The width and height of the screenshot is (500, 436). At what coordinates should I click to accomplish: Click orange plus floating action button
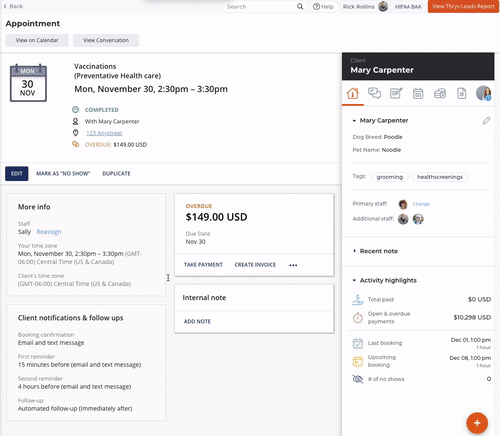point(477,423)
